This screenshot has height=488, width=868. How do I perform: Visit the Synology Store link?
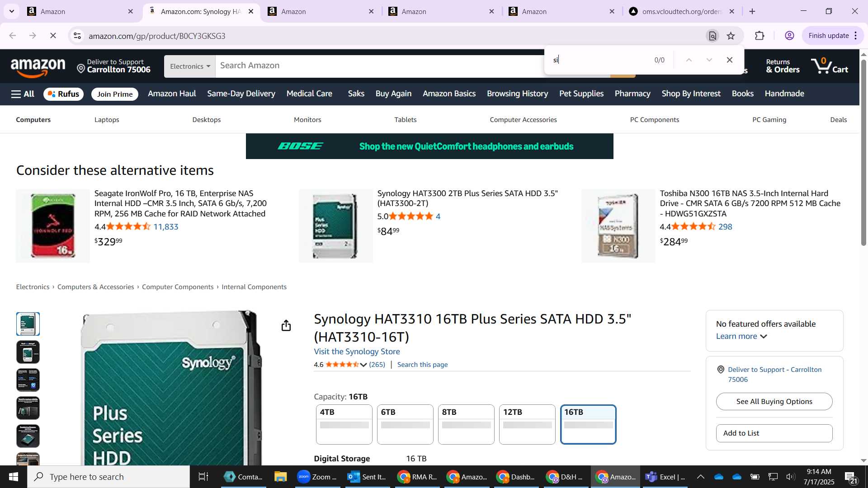pos(357,352)
